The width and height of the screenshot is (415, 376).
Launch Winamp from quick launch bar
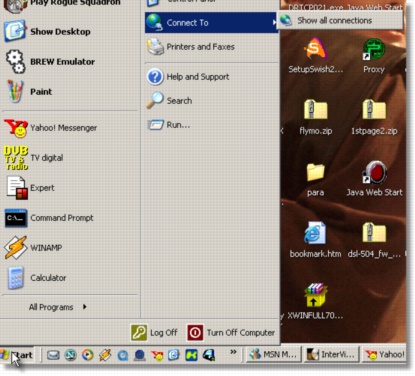pos(105,355)
